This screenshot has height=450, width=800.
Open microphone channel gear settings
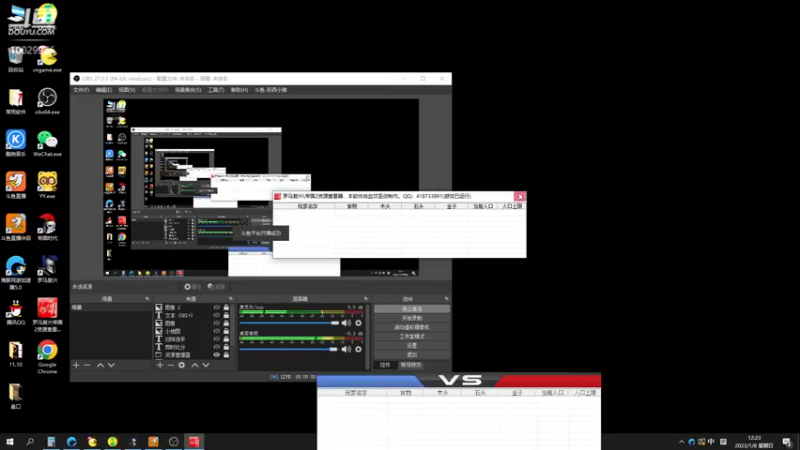click(358, 323)
